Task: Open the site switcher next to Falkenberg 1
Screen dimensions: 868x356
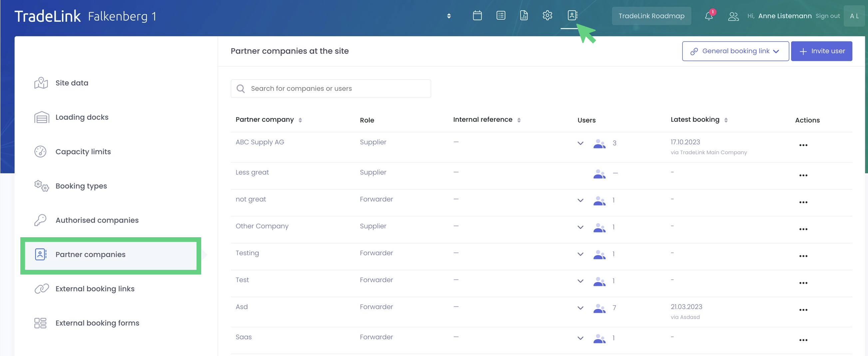Action: (449, 16)
